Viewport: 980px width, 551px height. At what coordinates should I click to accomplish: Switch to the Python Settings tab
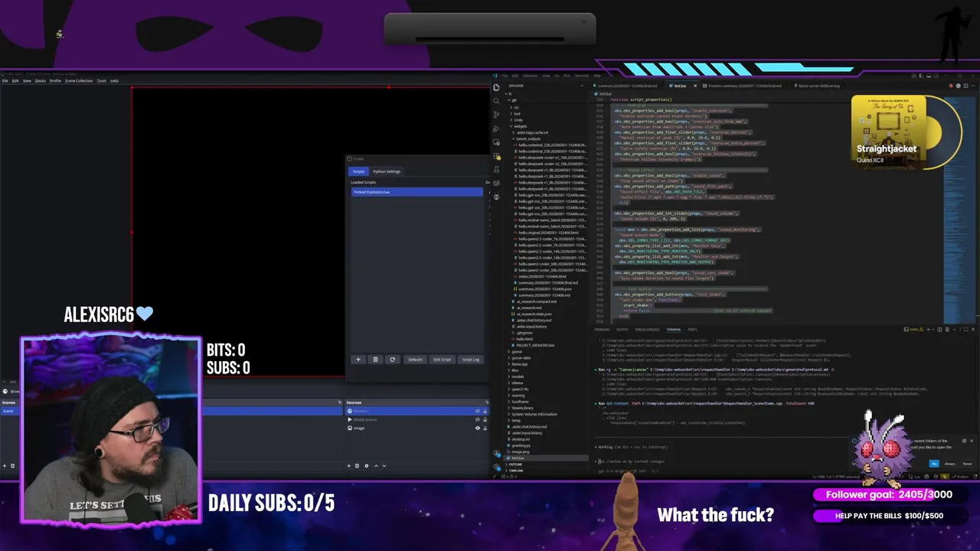[x=387, y=171]
